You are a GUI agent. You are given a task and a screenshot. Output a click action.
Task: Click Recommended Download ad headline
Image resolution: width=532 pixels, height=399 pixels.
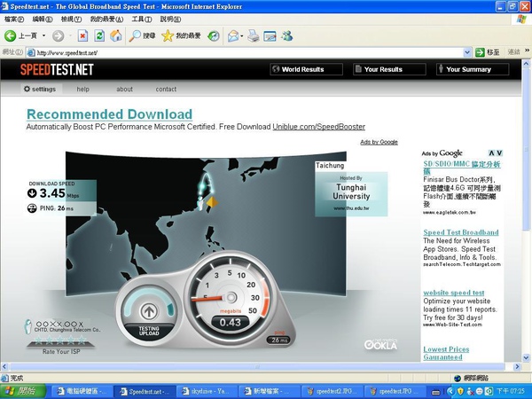click(x=110, y=114)
